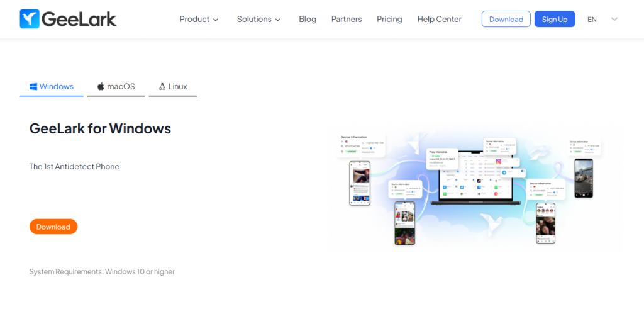Click the Solutions menu chevron arrow
644x326 pixels.
pos(277,20)
